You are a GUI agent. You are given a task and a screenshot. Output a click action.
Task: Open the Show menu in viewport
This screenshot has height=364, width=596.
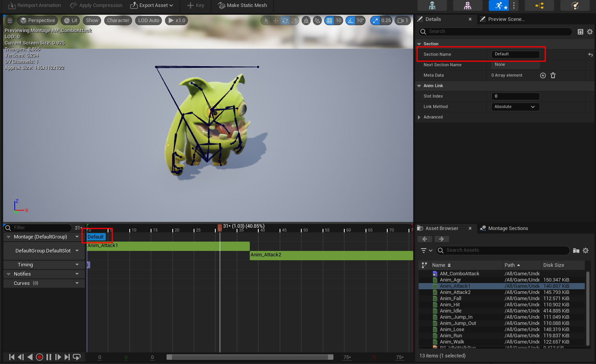pyautogui.click(x=92, y=21)
